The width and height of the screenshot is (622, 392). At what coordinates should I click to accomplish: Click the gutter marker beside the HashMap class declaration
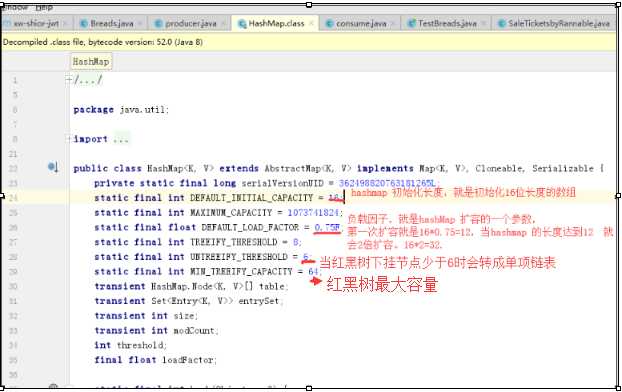click(x=53, y=167)
